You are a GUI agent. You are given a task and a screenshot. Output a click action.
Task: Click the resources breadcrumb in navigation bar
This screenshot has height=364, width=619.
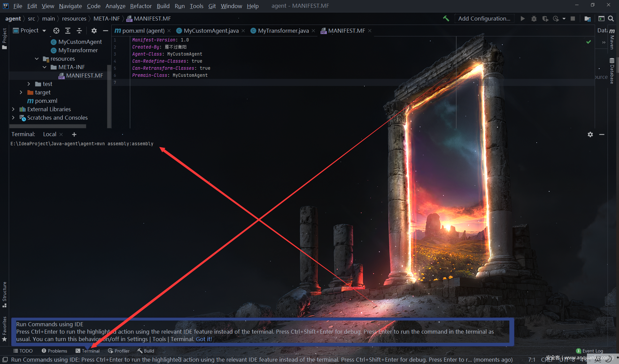pyautogui.click(x=74, y=19)
